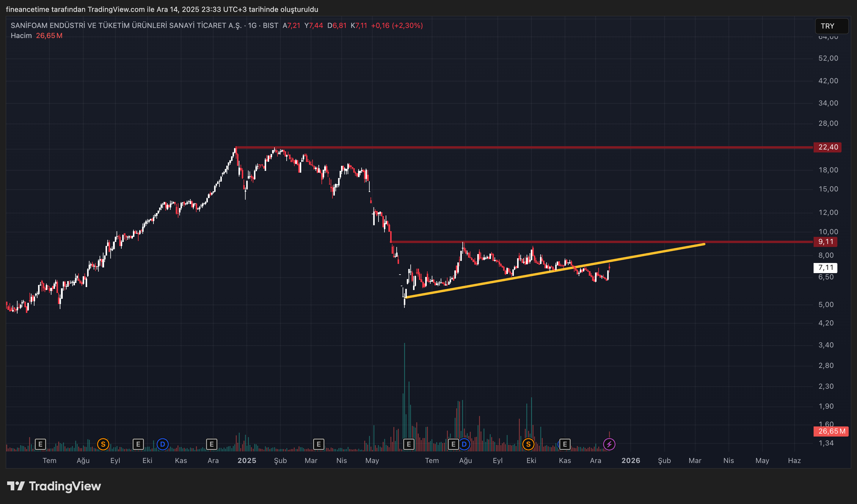Open the E earnings marker near Mar 2025

coord(319,444)
